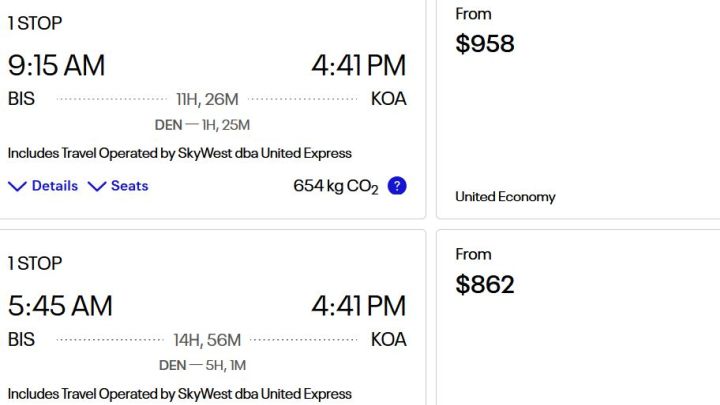Click DEN 5H, 1M layover info
Viewport: 720px width, 405px height.
click(202, 366)
